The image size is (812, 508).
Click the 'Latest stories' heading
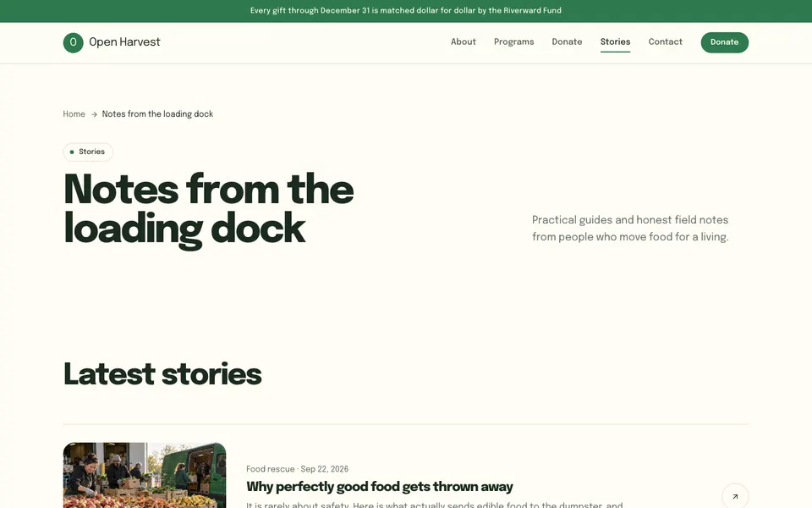(162, 374)
